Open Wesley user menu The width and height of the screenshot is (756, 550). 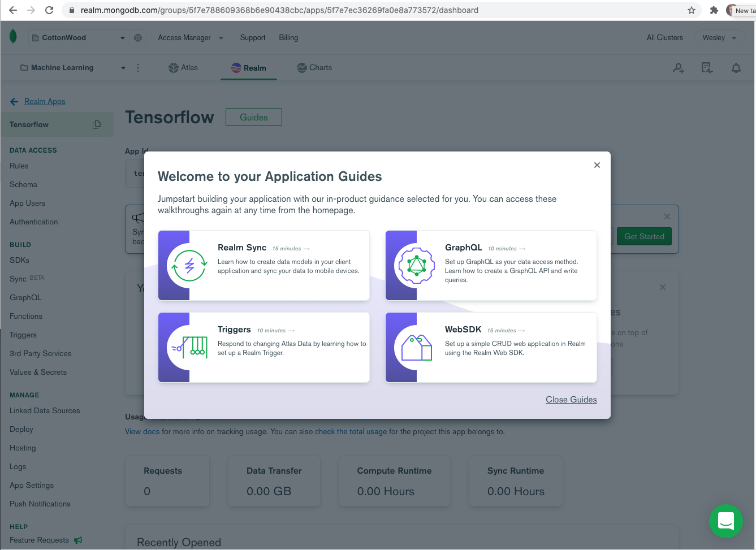pyautogui.click(x=719, y=38)
